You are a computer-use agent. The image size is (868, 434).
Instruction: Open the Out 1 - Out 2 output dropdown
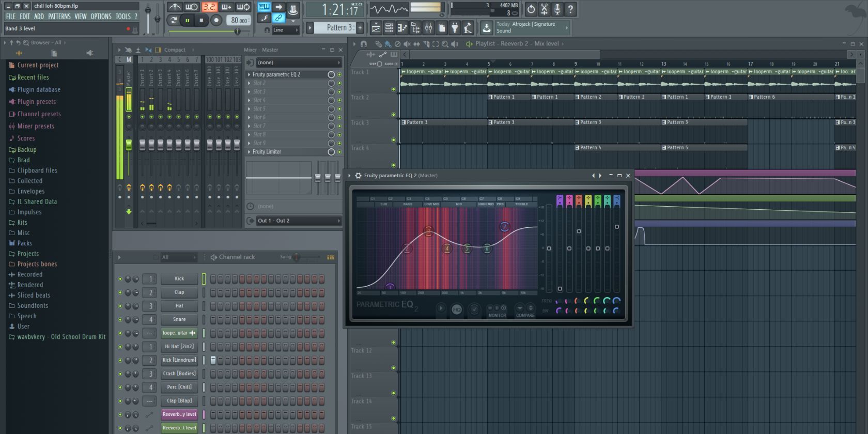click(x=299, y=221)
